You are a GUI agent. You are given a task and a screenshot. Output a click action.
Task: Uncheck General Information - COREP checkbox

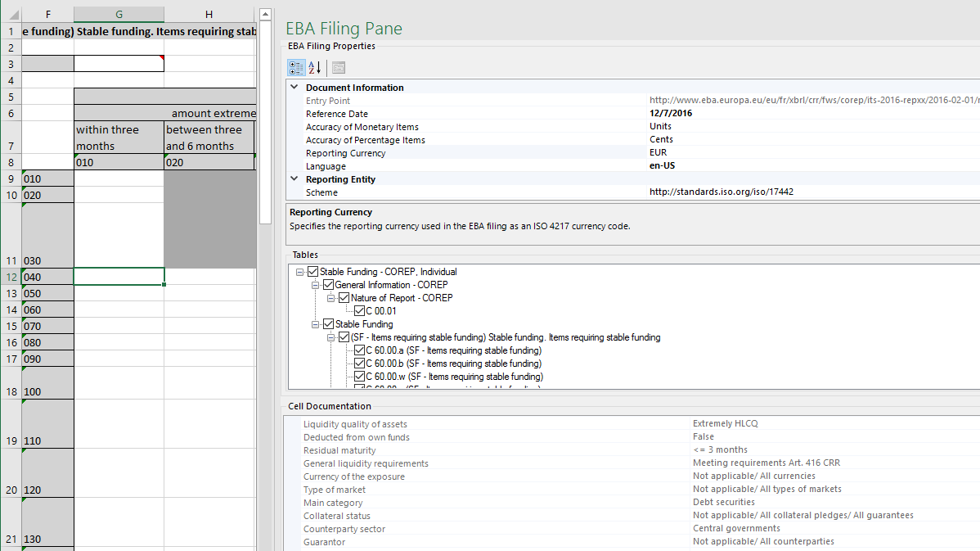coord(328,285)
